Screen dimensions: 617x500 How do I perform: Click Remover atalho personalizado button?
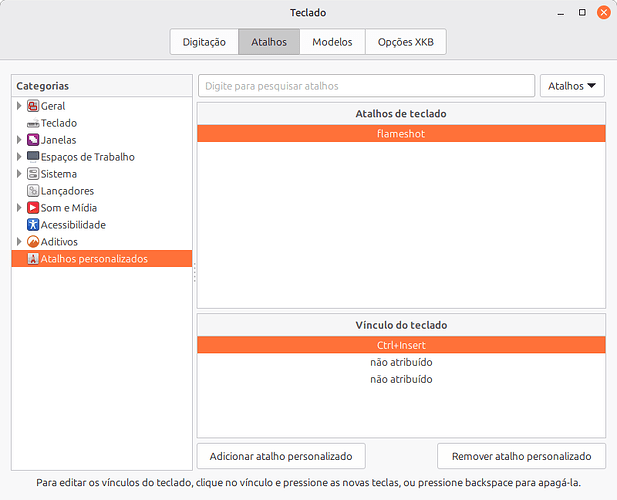click(521, 456)
